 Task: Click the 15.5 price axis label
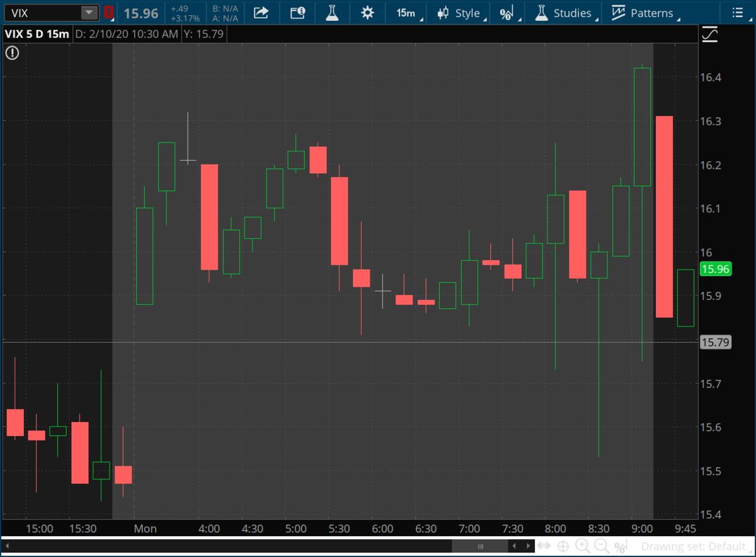tap(712, 471)
